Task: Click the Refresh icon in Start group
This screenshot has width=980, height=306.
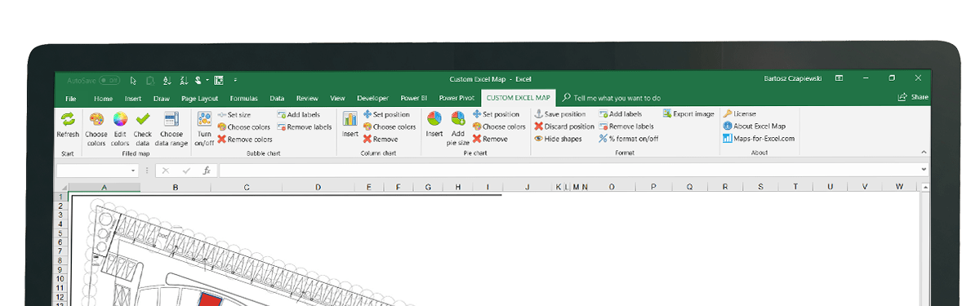Action: coord(68,120)
